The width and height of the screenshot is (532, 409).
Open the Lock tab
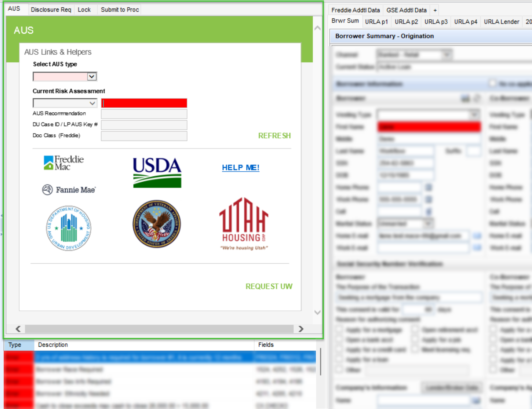[x=84, y=10]
